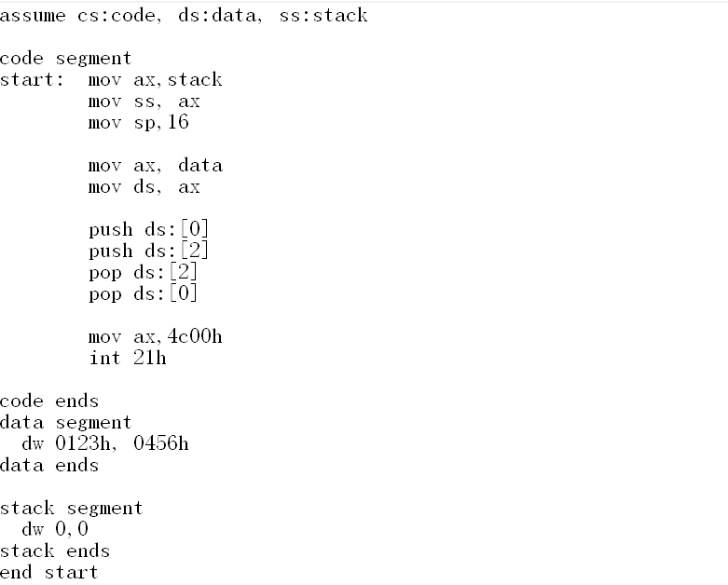This screenshot has width=728, height=585.
Task: Click the "pop ds:[2]" instruction
Action: coord(144,272)
